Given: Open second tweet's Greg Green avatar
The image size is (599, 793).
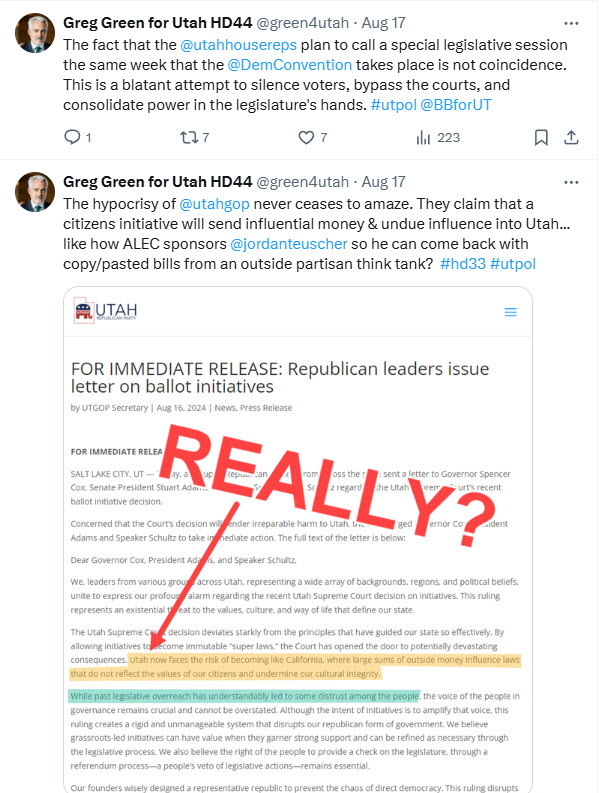Looking at the screenshot, I should point(35,192).
